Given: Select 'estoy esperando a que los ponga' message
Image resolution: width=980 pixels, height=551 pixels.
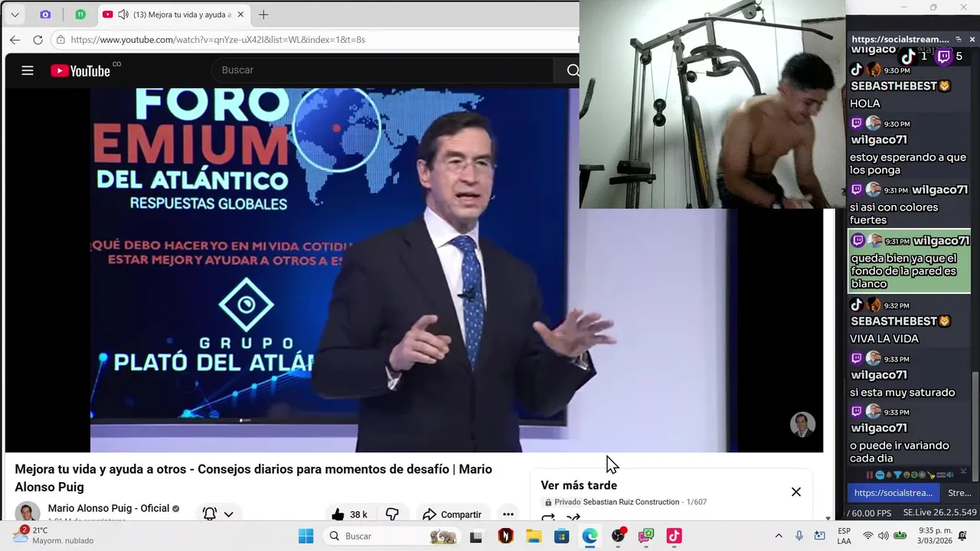Looking at the screenshot, I should click(x=909, y=147).
